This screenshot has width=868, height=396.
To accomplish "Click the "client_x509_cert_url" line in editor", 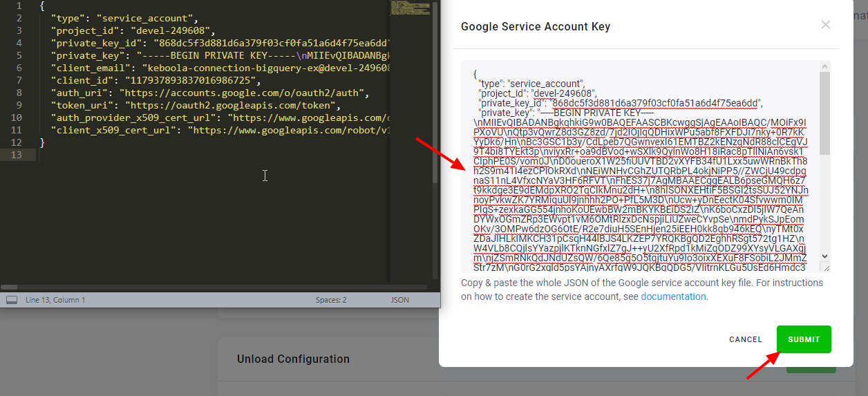I will pyautogui.click(x=221, y=130).
